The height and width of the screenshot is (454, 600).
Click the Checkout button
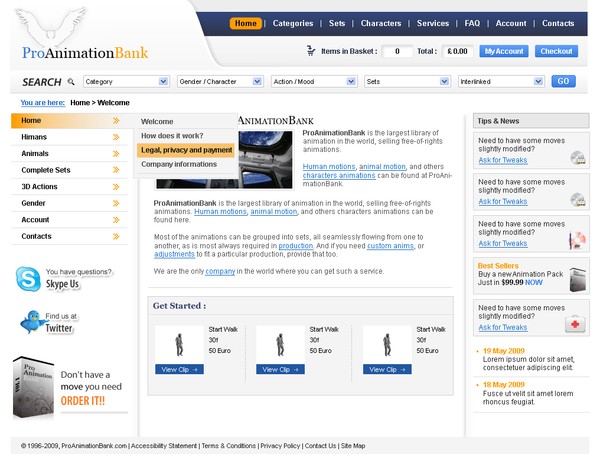556,51
